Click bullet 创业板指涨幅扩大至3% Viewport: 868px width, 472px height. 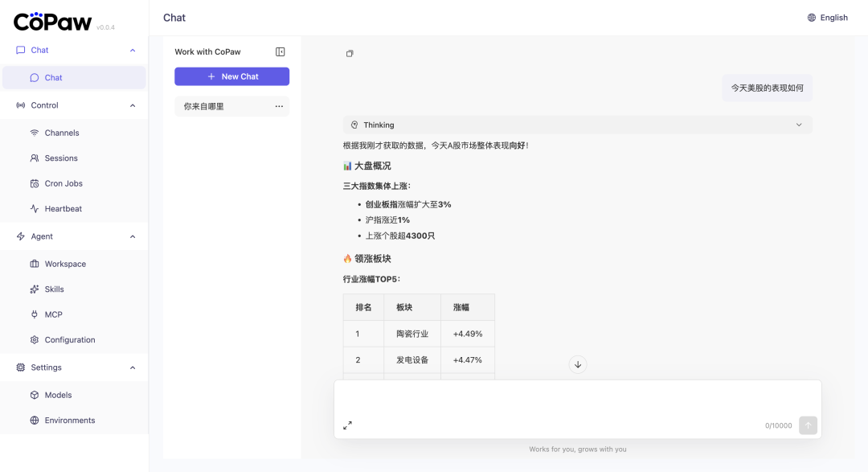(408, 204)
